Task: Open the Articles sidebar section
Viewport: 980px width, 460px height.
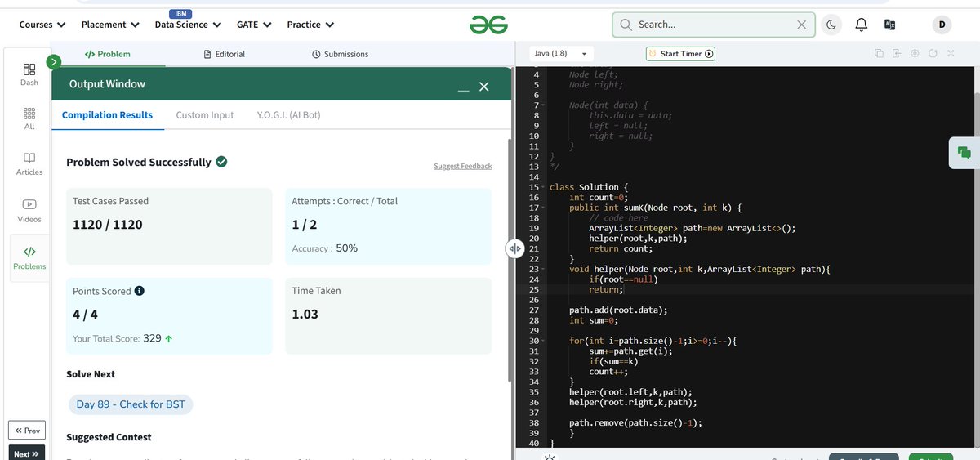Action: pos(29,163)
